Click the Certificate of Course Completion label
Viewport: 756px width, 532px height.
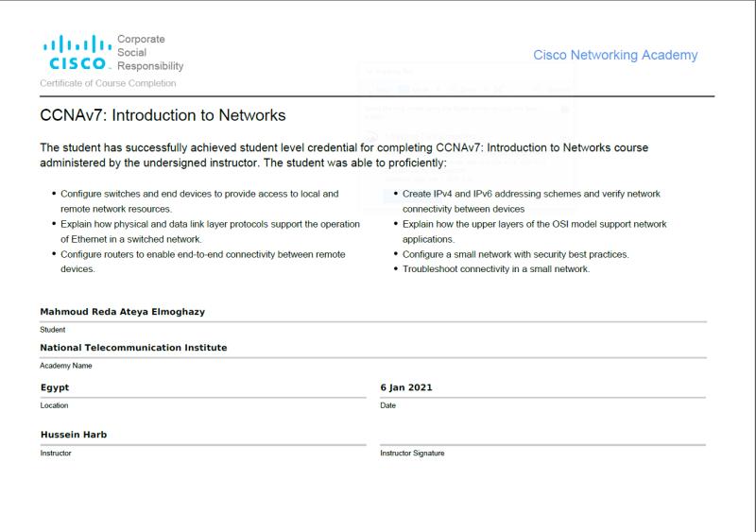coord(108,83)
